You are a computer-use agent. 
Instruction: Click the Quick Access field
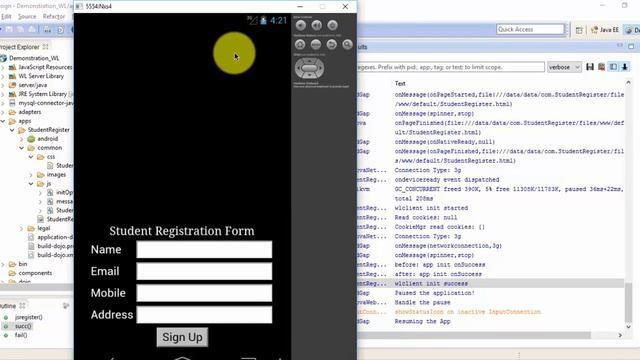pos(530,29)
